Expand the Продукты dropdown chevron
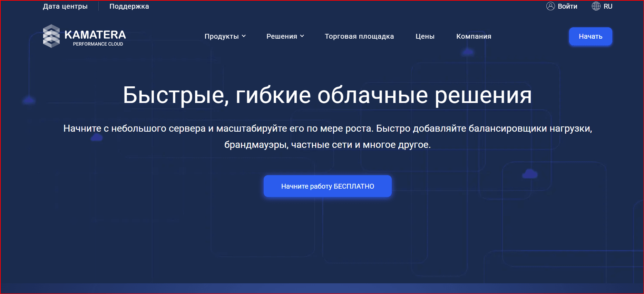The image size is (644, 294). [x=244, y=36]
